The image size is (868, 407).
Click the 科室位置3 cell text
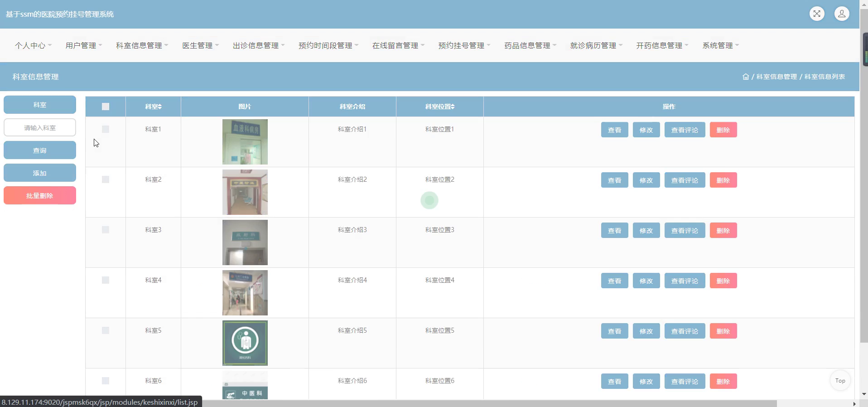439,230
